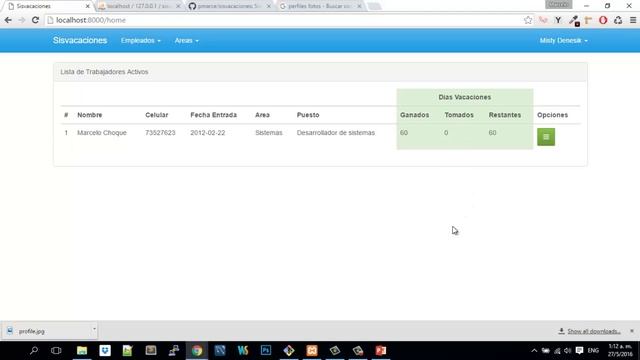
Task: Click the Dias Vacaciones header
Action: 464,97
